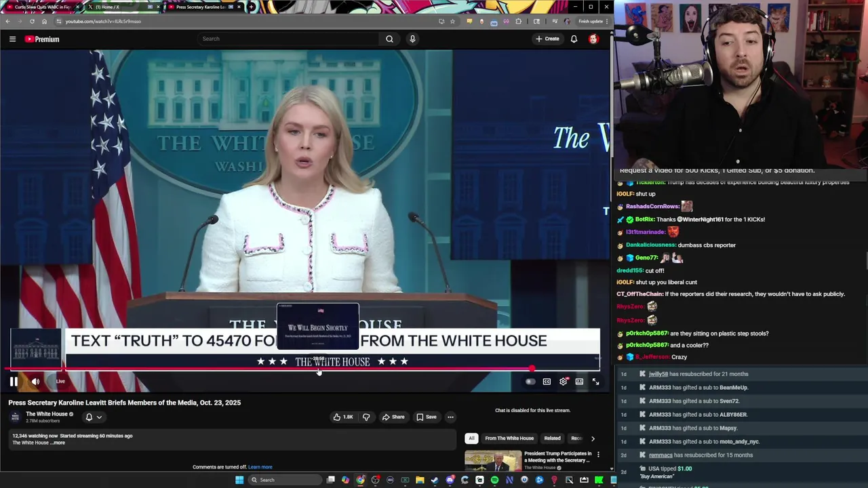The image size is (868, 488).
Task: Click Dankaliciousness chat username
Action: [651, 245]
